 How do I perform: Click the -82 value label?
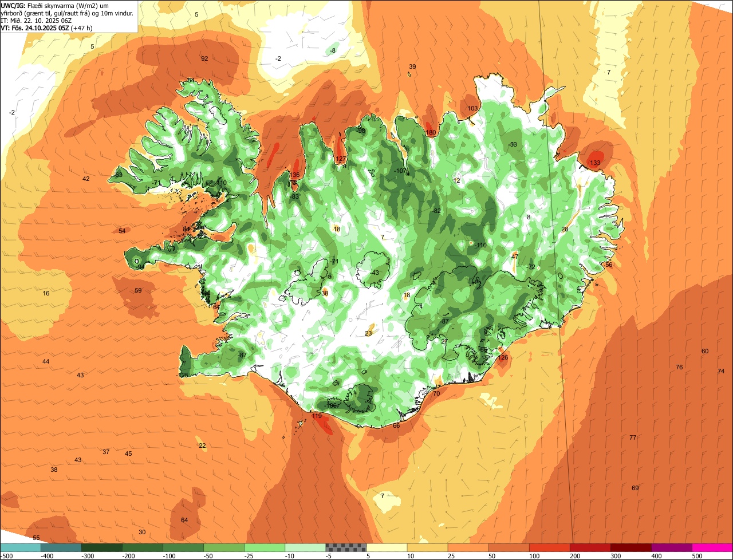coord(436,211)
